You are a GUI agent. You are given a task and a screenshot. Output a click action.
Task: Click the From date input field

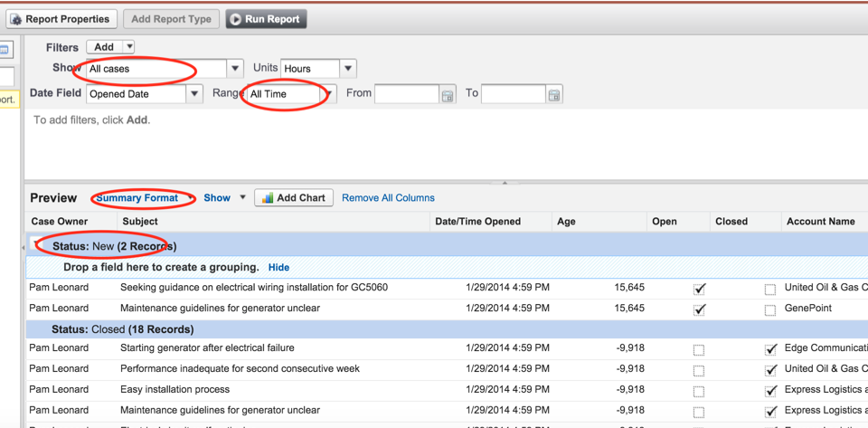point(406,94)
